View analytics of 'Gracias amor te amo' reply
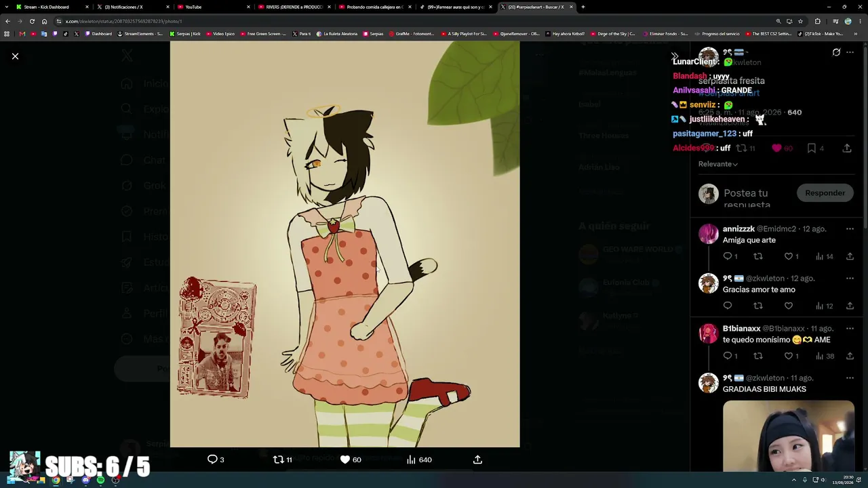Screen dimensions: 868x488 coord(825,306)
